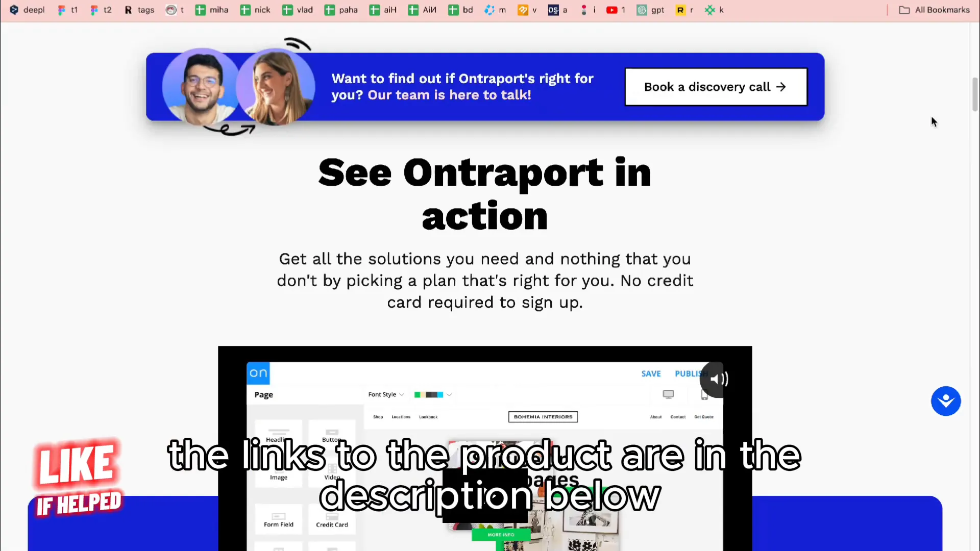
Task: Click the desktop preview toggle icon
Action: (668, 394)
